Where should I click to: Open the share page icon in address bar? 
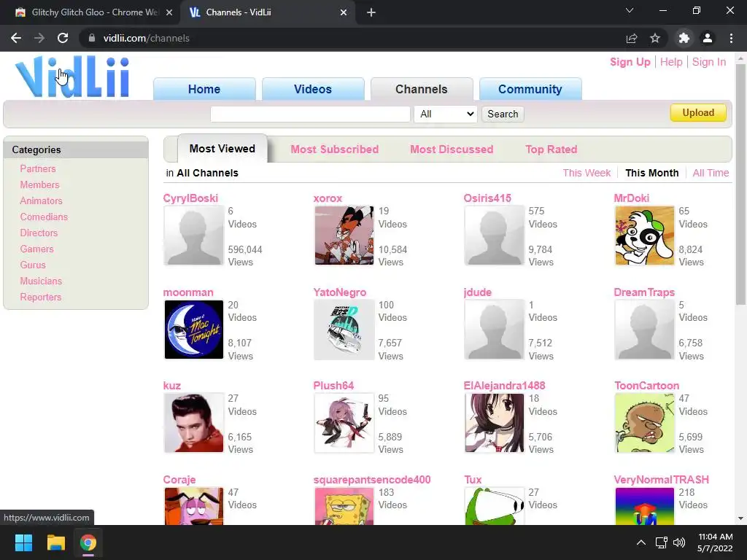coord(632,38)
